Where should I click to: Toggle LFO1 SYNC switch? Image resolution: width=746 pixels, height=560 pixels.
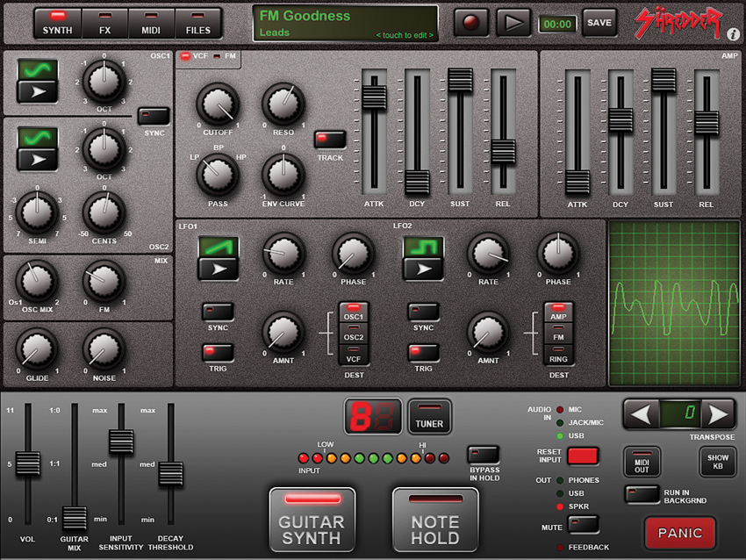[218, 312]
